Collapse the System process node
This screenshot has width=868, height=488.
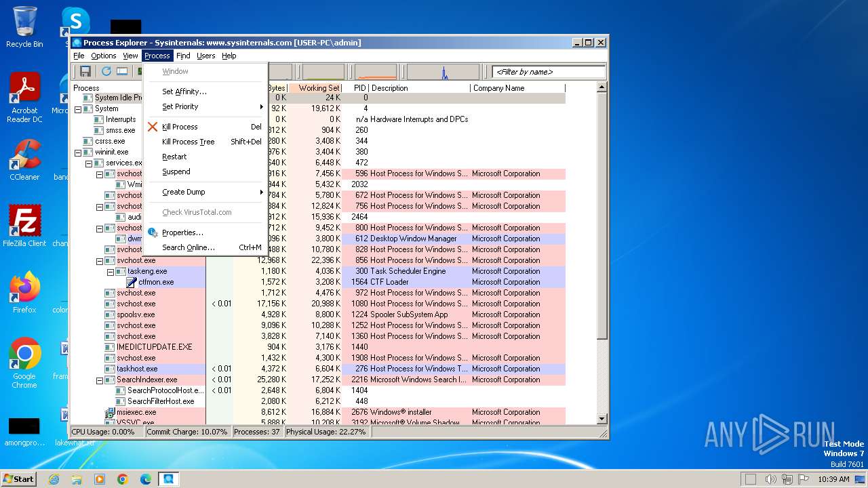[78, 108]
